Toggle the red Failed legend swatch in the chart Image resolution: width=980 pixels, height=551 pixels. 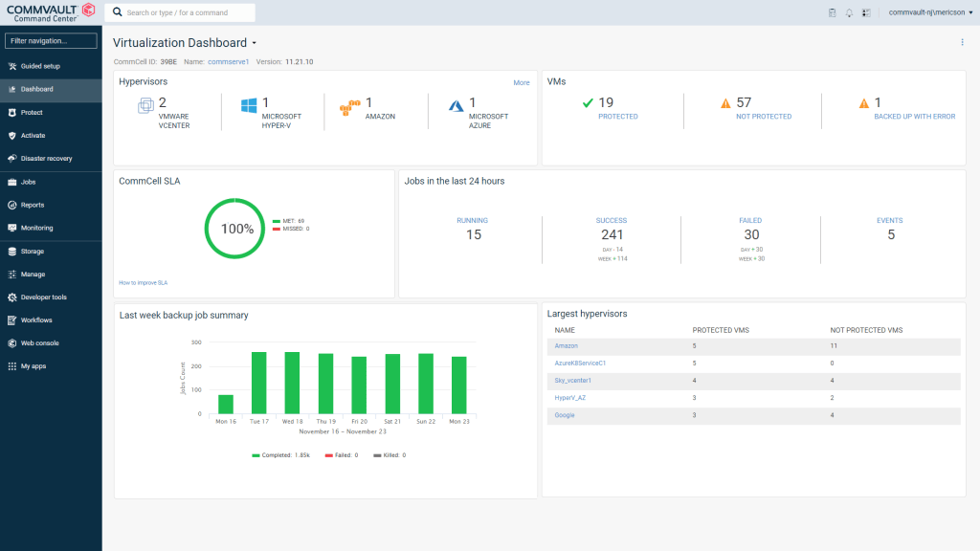pyautogui.click(x=329, y=455)
